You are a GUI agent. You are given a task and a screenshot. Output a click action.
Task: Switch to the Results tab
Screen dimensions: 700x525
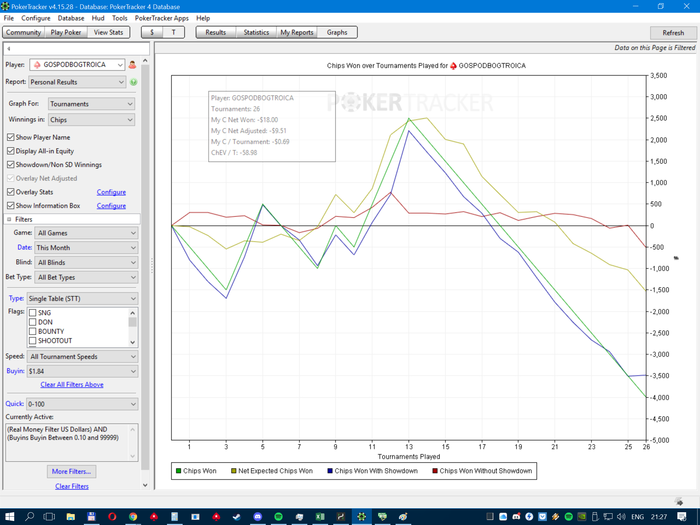point(216,33)
